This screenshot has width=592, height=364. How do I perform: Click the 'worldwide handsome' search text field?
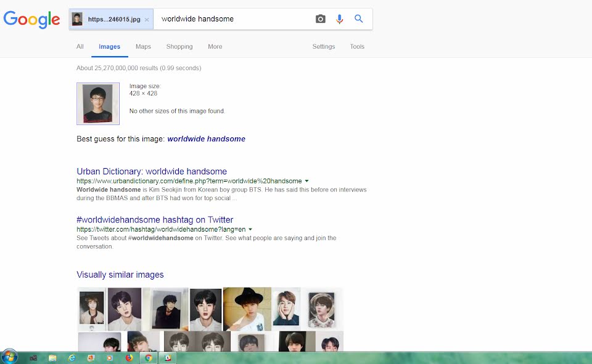tap(234, 19)
